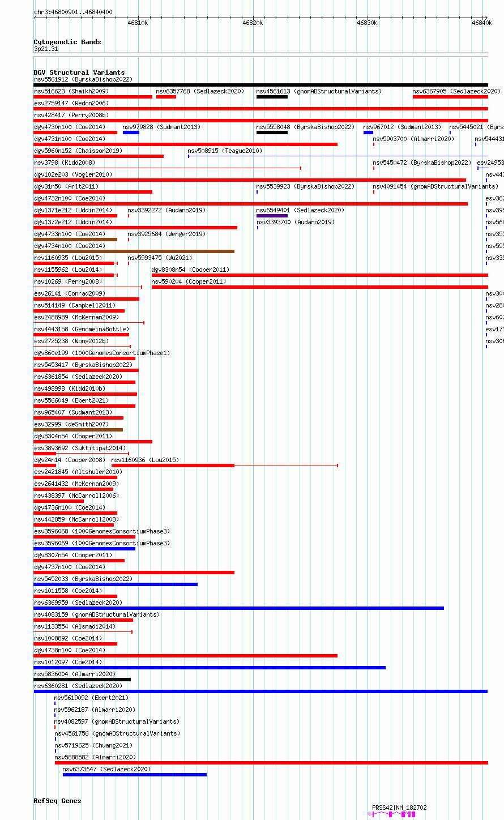Click the PRSS42 NM_182702 gene label

coord(399,808)
